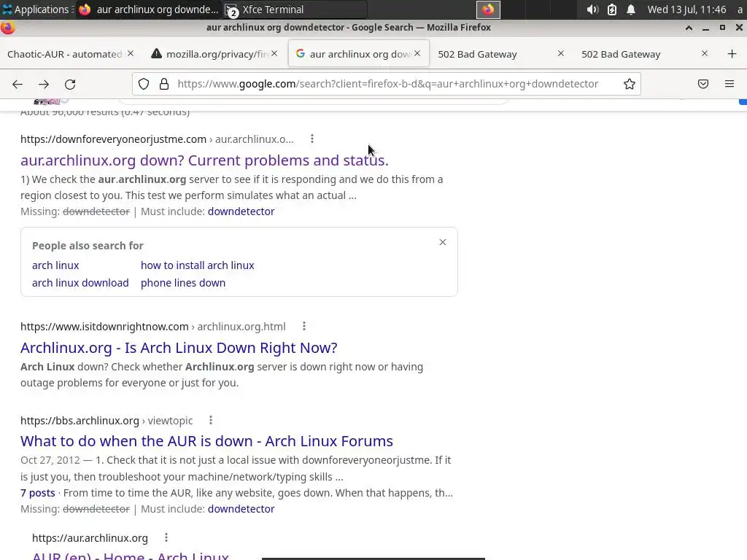Image resolution: width=747 pixels, height=560 pixels.
Task: Click the volume speaker icon in panel
Action: (592, 9)
